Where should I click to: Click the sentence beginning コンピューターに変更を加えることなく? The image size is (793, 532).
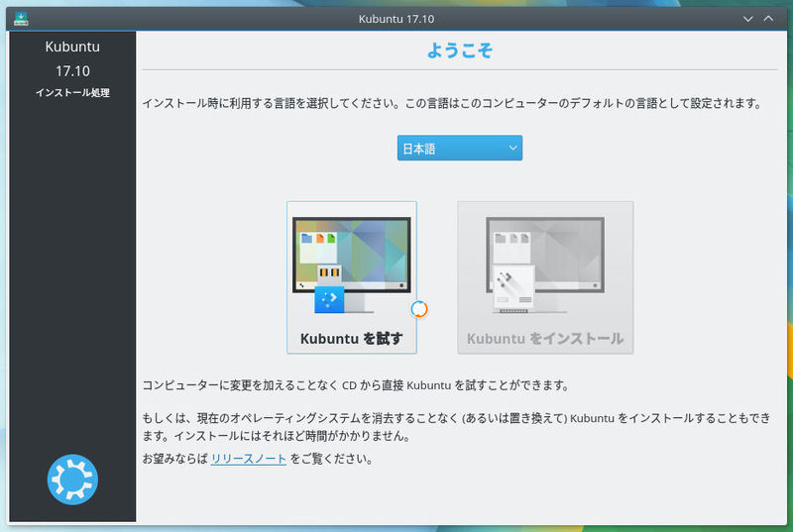[356, 385]
